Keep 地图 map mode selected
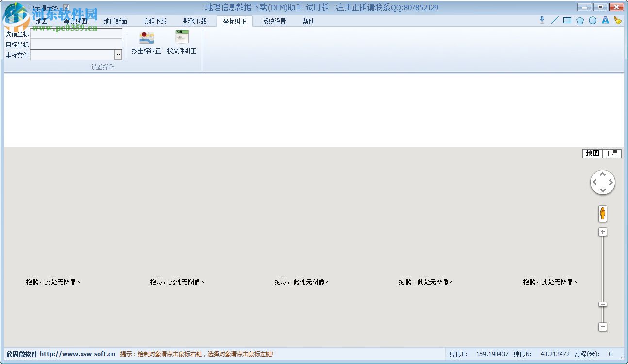 [593, 154]
